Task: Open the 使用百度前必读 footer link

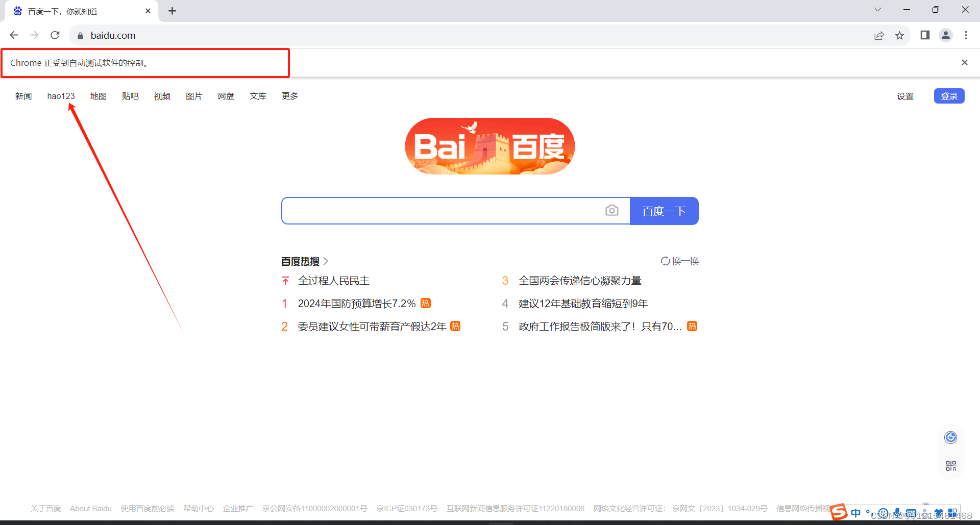Action: [148, 509]
